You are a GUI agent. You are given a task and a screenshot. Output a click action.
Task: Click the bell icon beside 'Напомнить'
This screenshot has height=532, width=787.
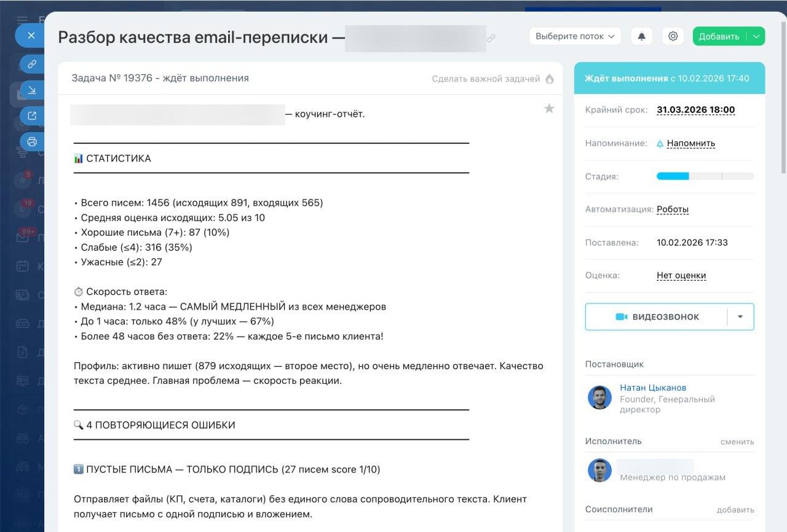pyautogui.click(x=660, y=144)
